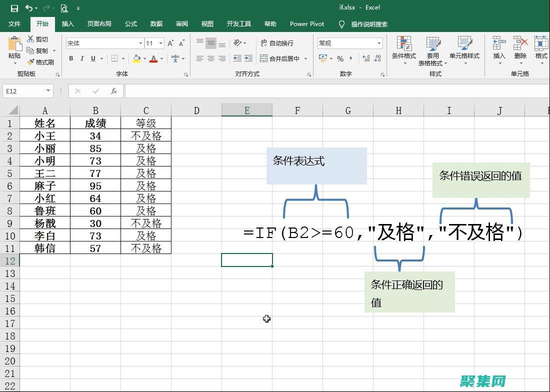Toggle Underline formatting
The image size is (550, 392).
[93, 58]
